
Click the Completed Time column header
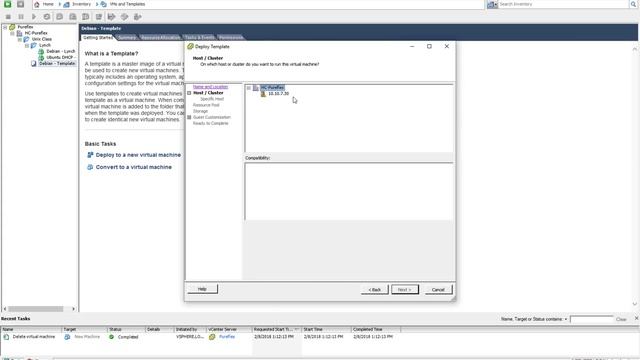(376, 329)
